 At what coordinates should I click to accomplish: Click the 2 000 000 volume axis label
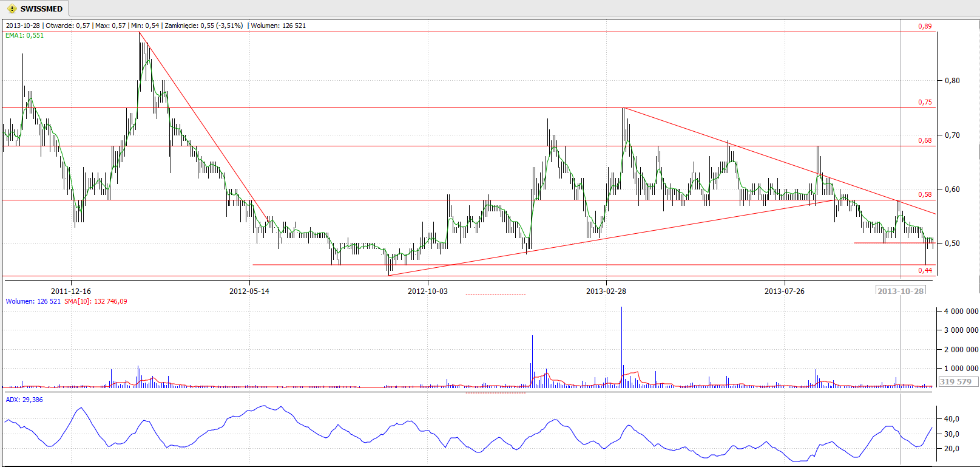pos(961,349)
